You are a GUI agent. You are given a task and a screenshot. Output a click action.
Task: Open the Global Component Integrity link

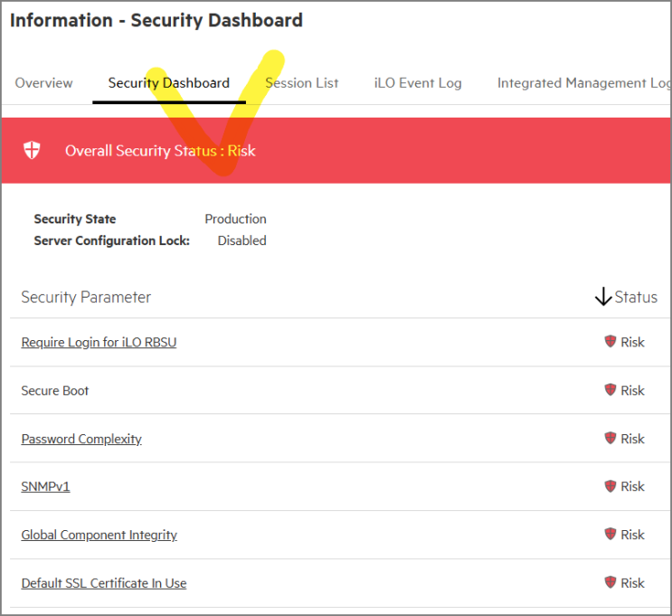click(x=99, y=535)
